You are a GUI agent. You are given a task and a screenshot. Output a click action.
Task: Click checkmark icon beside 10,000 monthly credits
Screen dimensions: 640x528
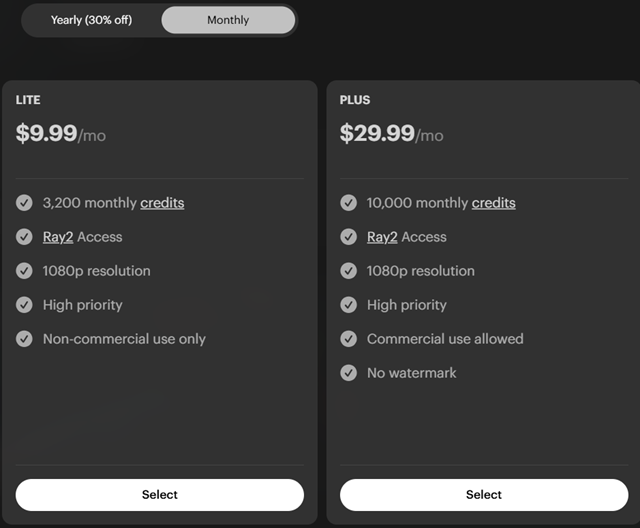(349, 203)
